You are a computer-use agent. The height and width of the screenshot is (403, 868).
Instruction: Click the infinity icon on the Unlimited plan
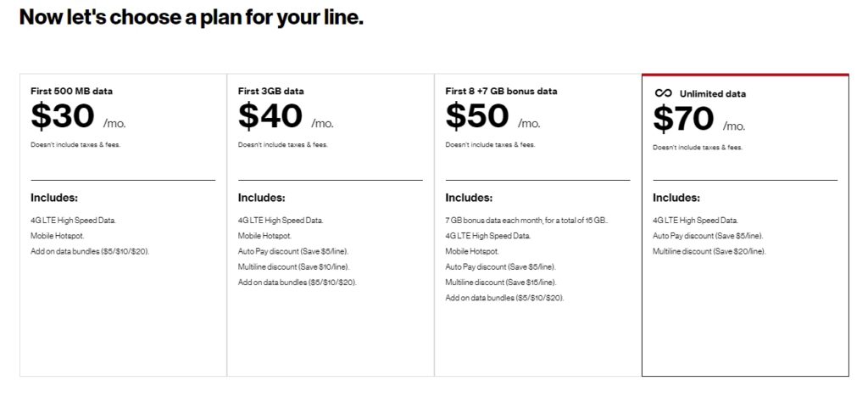pyautogui.click(x=663, y=93)
